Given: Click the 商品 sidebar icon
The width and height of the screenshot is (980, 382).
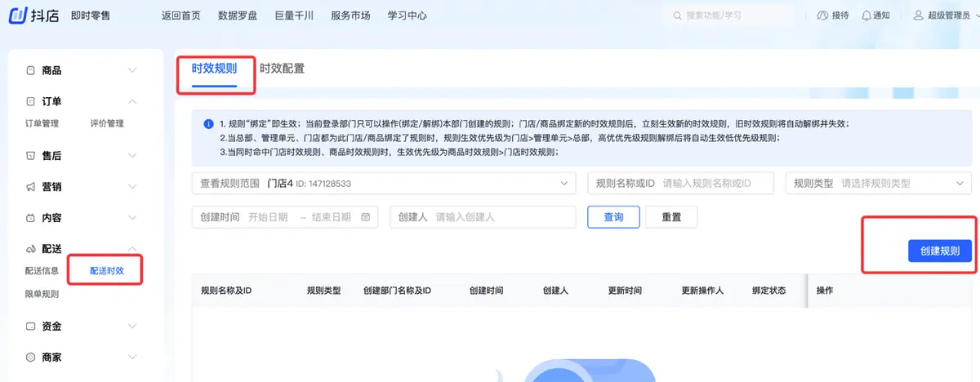Looking at the screenshot, I should click(30, 71).
